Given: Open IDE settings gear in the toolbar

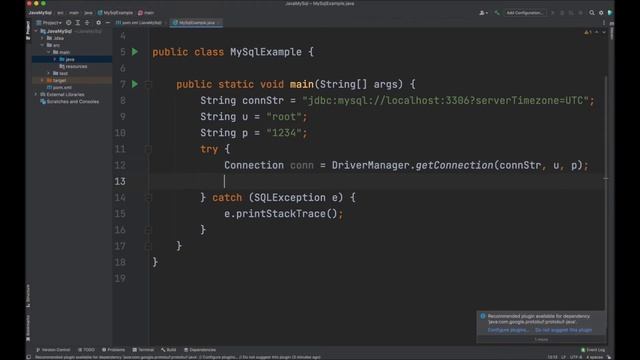Looking at the screenshot, I should [x=601, y=13].
